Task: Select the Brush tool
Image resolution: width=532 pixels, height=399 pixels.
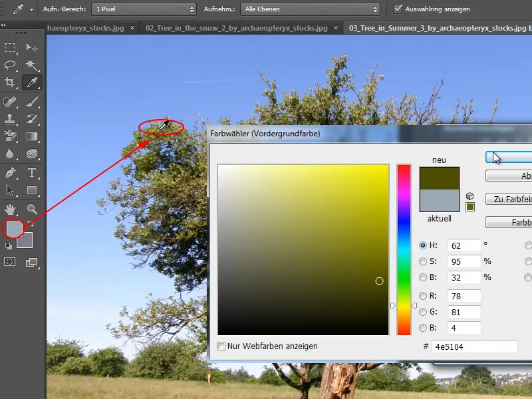Action: [32, 102]
